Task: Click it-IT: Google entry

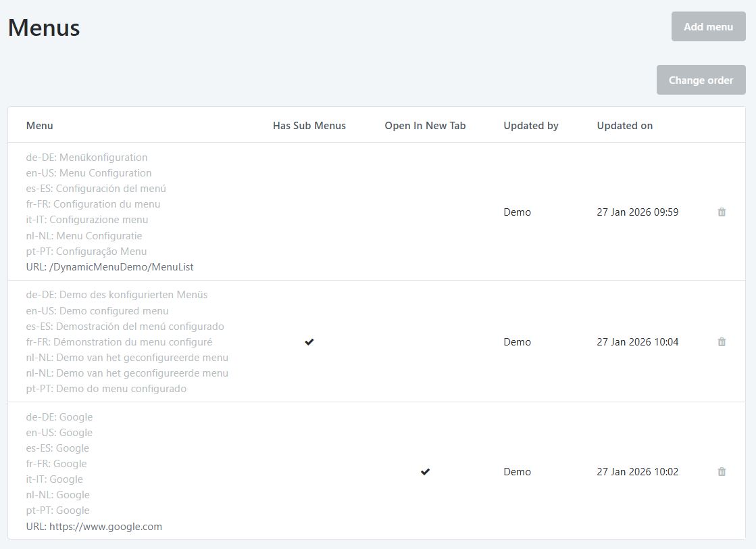Action: click(x=55, y=479)
